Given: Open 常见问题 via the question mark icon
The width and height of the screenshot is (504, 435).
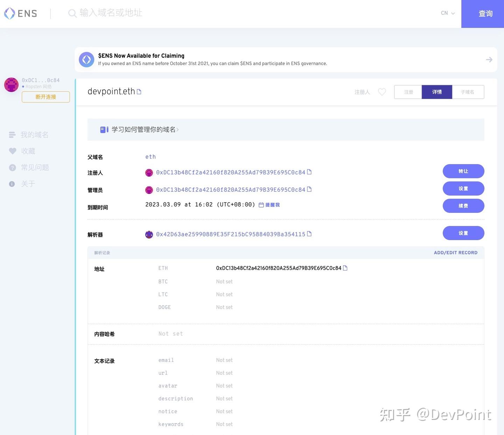Looking at the screenshot, I should (12, 167).
